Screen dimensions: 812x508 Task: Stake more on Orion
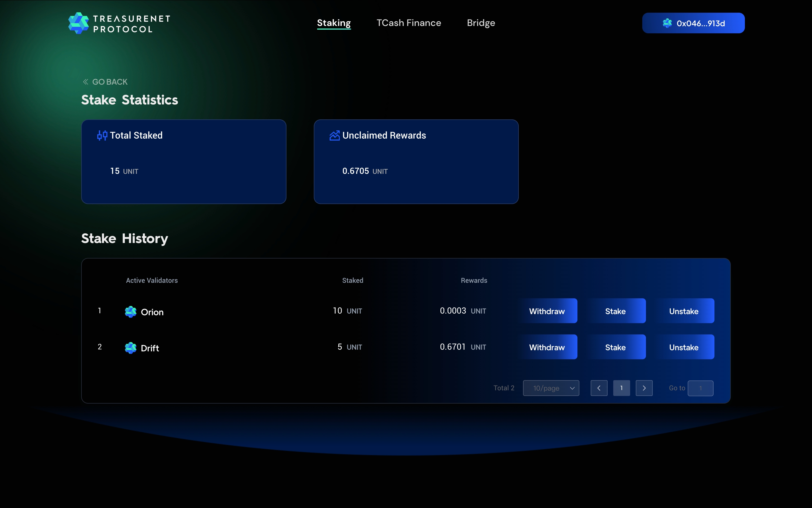(x=615, y=311)
